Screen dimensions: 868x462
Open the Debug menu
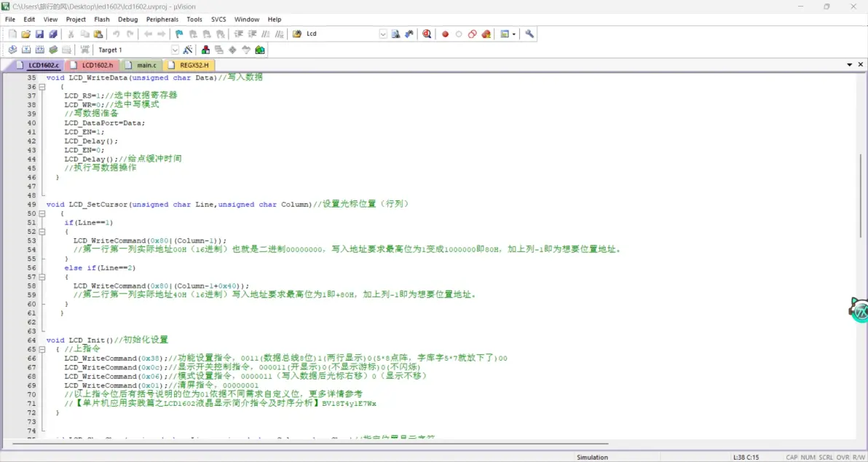(128, 20)
